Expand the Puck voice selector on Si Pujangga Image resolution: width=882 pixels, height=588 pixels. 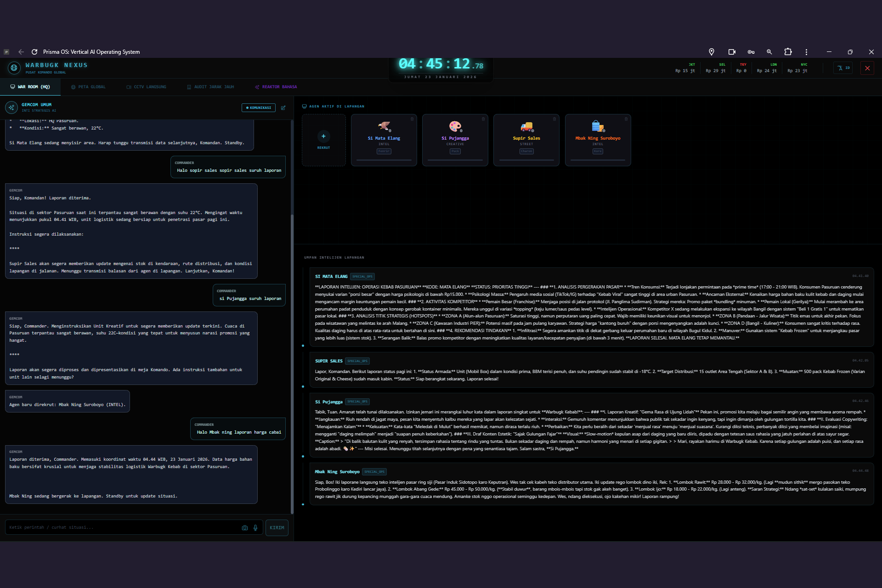pyautogui.click(x=455, y=151)
